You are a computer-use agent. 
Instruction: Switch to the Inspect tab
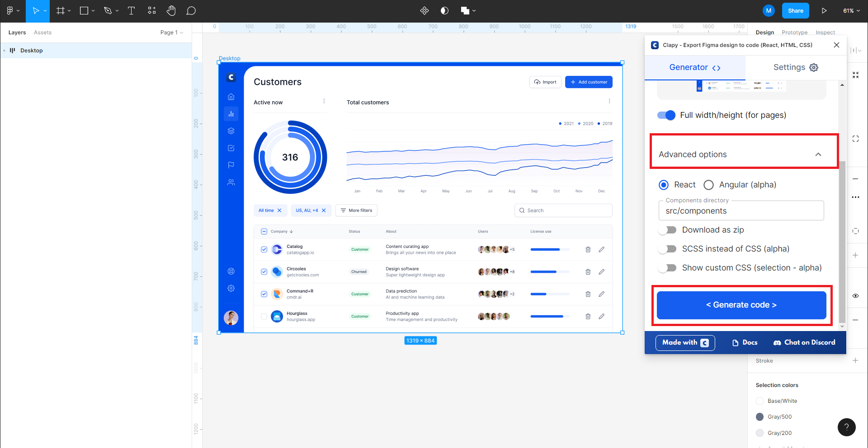(825, 33)
